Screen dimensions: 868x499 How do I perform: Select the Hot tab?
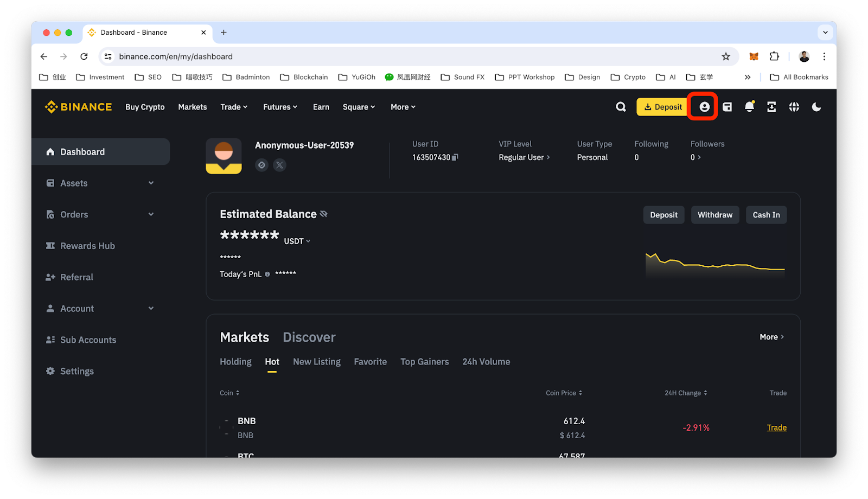[272, 362]
